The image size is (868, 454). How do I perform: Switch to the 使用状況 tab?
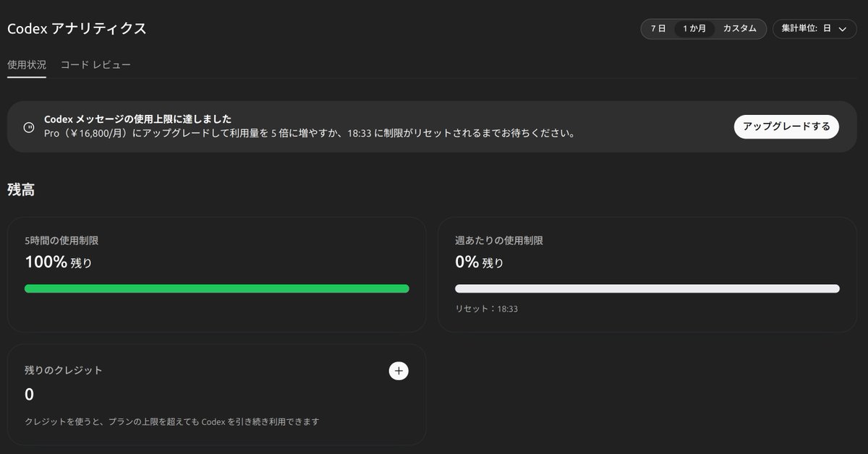27,65
